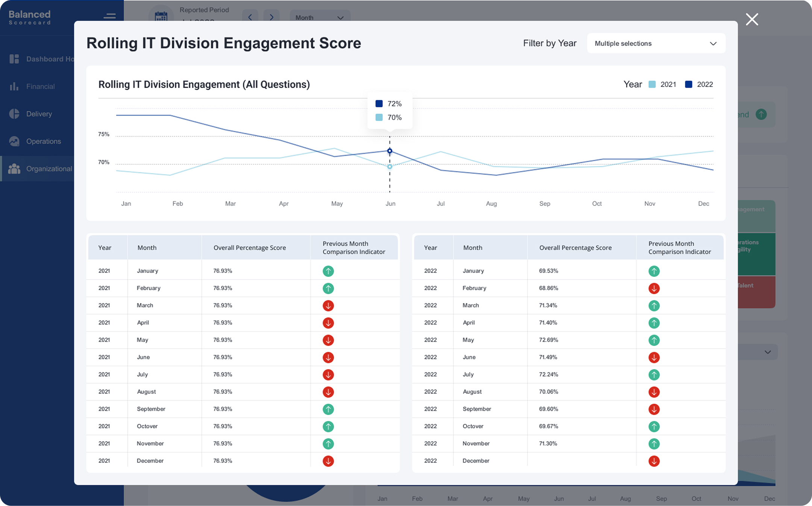Open the Multiple selections year filter dropdown

(656, 43)
